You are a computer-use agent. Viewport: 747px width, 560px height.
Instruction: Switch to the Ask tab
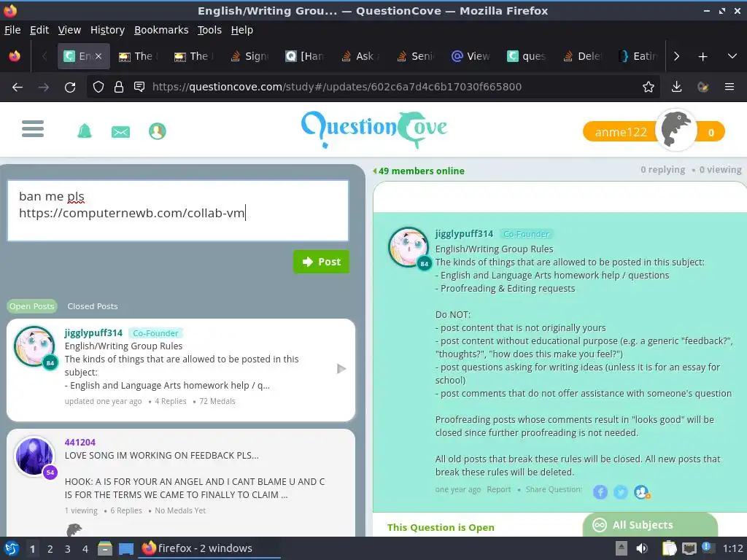coord(361,56)
